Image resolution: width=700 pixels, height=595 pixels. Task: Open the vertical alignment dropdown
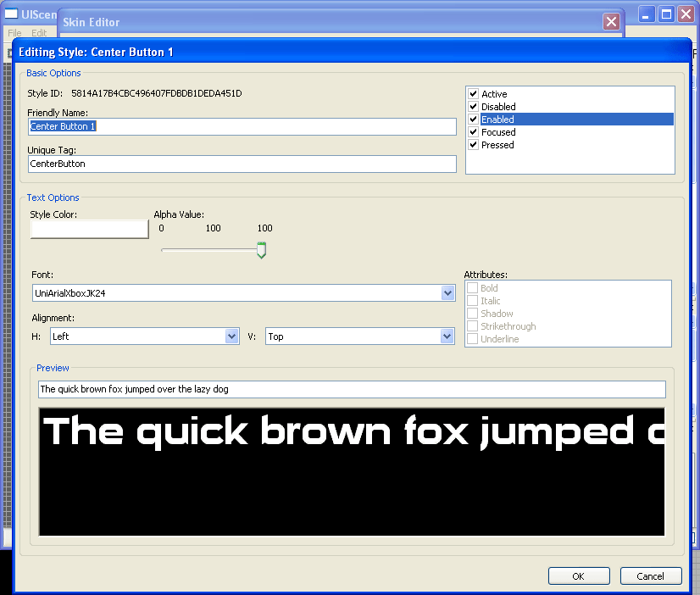point(447,336)
